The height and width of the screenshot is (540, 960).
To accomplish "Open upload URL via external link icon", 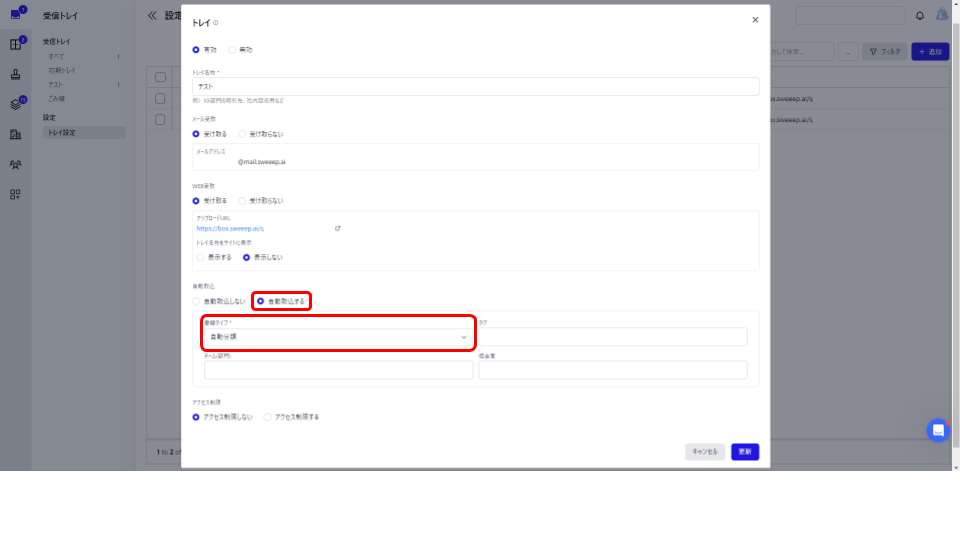I will pyautogui.click(x=337, y=228).
